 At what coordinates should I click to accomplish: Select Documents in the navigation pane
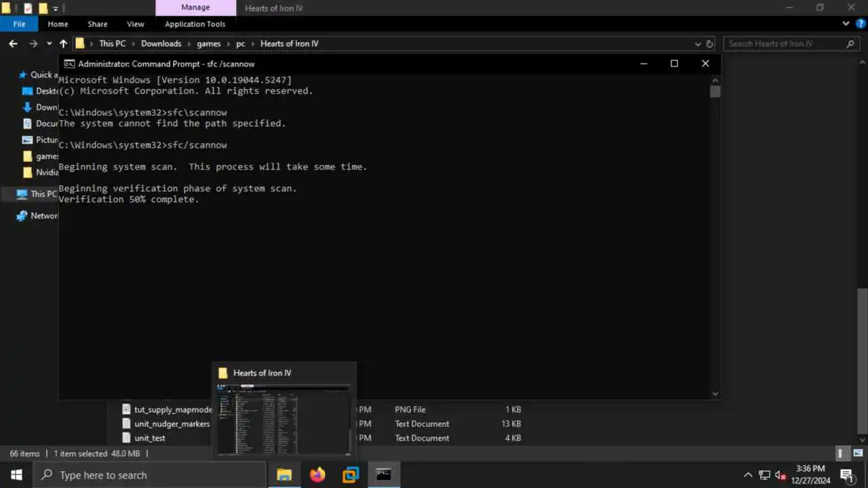click(x=40, y=123)
